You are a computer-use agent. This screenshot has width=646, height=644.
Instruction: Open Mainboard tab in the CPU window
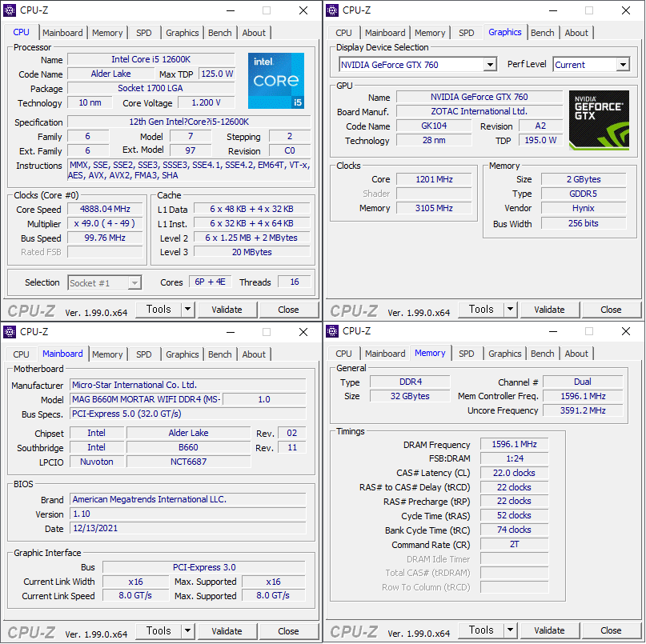62,33
